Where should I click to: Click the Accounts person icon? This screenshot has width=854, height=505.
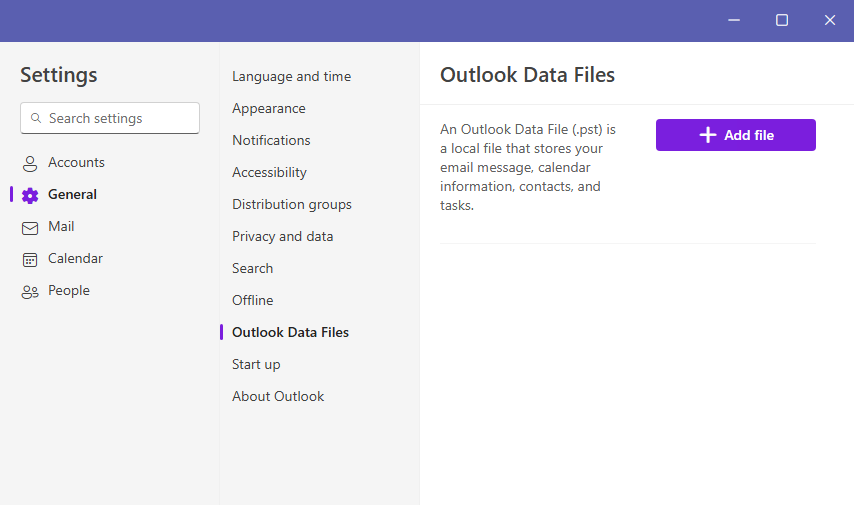30,163
